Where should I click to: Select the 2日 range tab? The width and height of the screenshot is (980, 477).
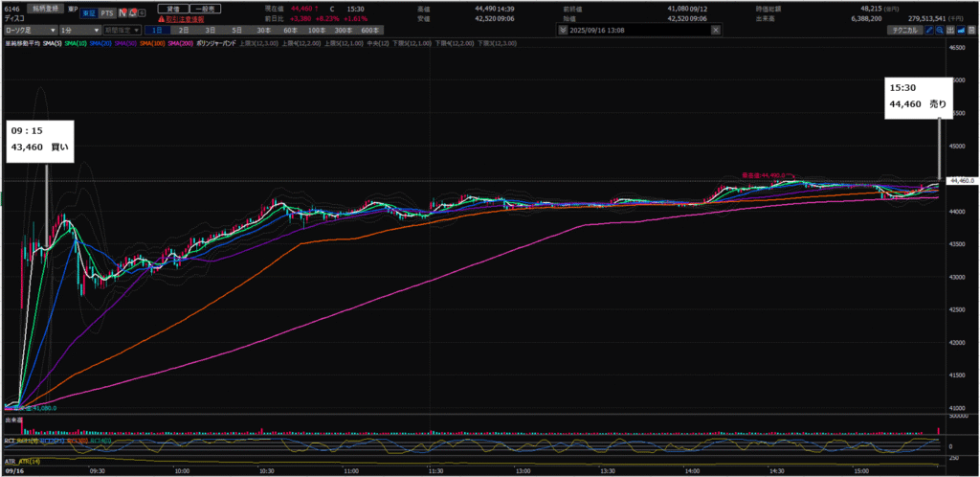(184, 30)
